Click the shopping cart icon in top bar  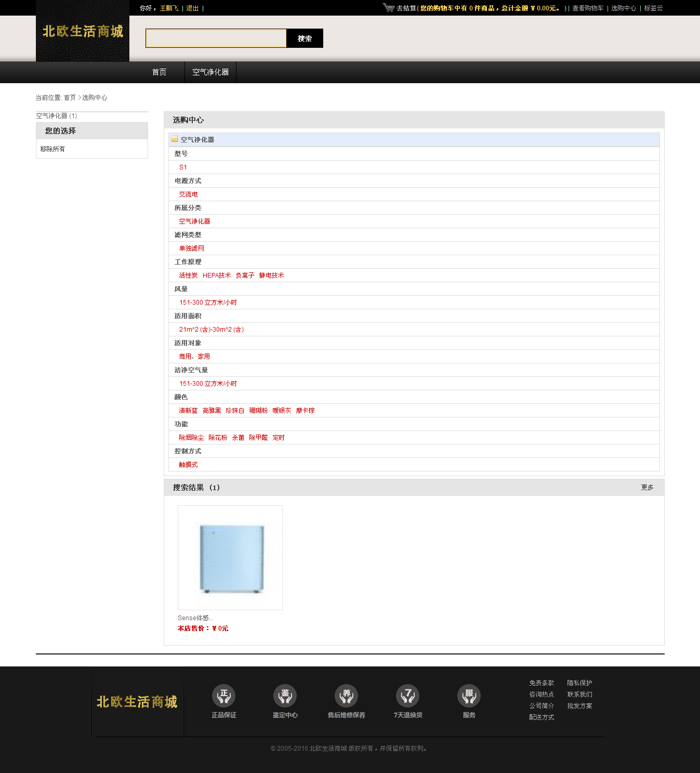(389, 8)
